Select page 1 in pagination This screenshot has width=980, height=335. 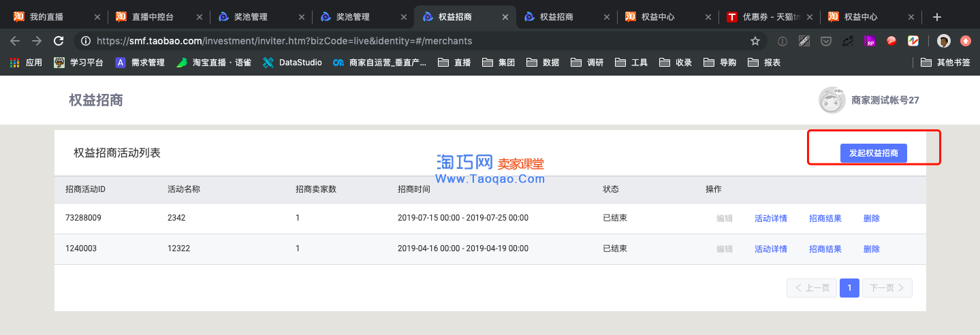click(x=849, y=288)
